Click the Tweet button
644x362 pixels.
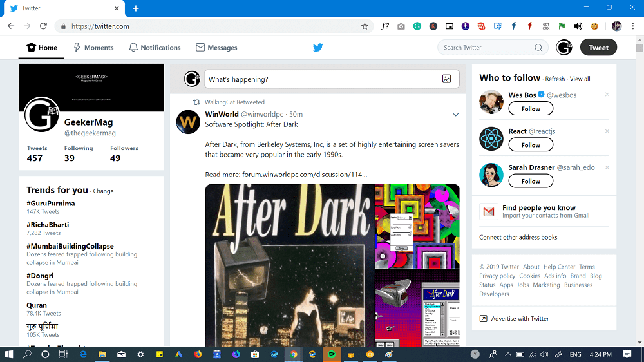[x=598, y=47]
